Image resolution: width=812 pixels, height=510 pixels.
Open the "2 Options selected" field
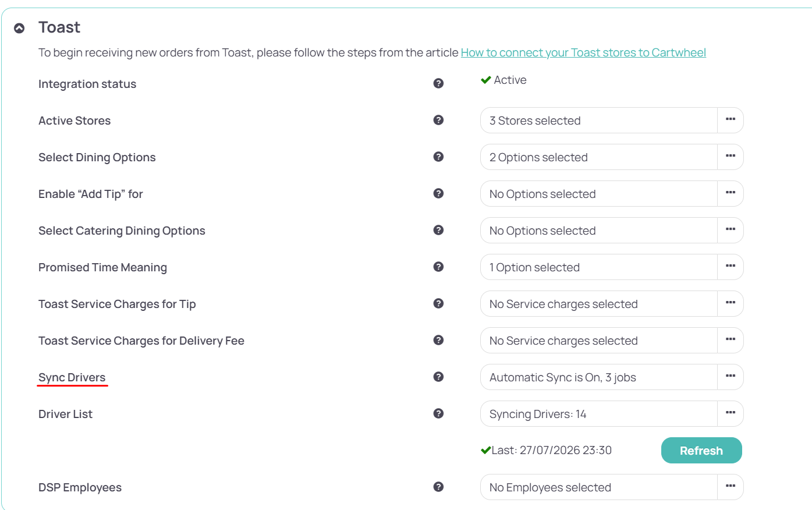[599, 157]
